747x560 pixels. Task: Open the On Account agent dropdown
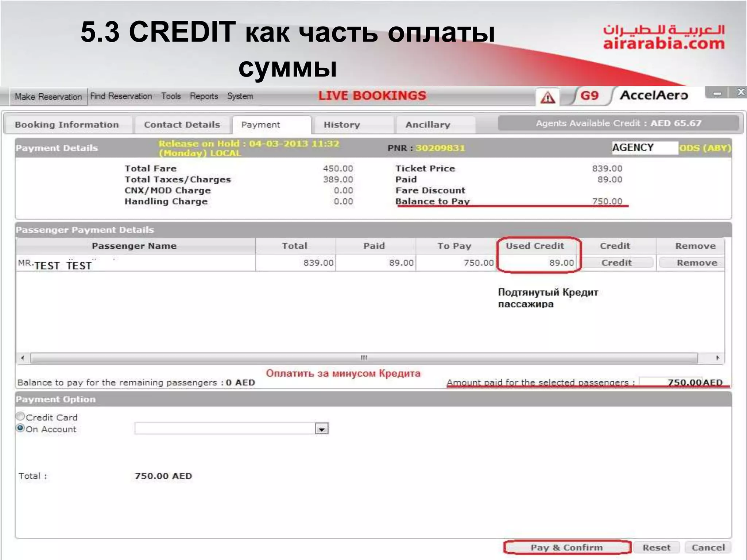pos(321,428)
